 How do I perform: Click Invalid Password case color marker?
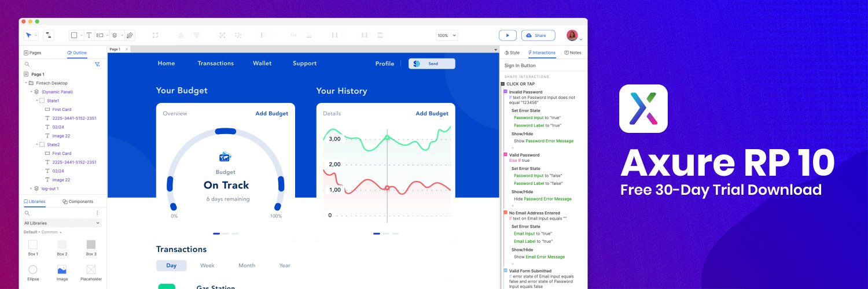pos(505,92)
